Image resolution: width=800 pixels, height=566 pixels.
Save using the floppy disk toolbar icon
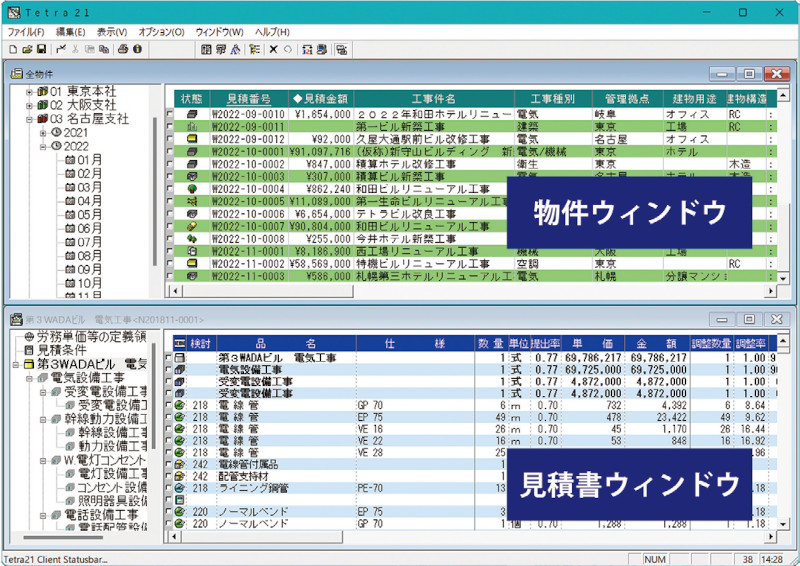(42, 50)
